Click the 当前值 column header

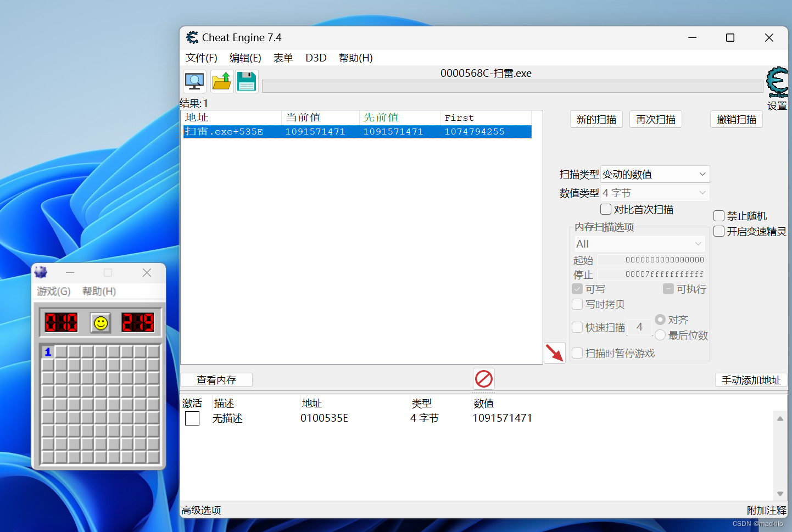321,117
